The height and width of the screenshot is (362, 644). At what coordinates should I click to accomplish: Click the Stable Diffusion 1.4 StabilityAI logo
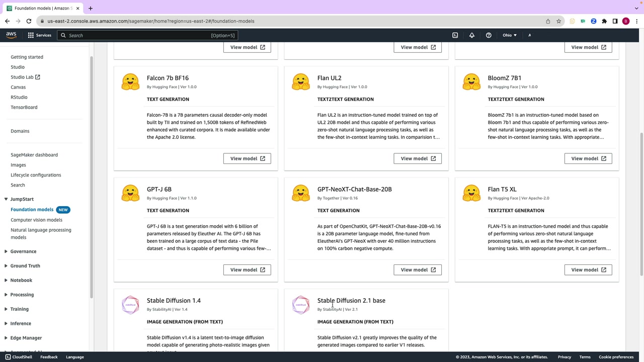coord(130,305)
